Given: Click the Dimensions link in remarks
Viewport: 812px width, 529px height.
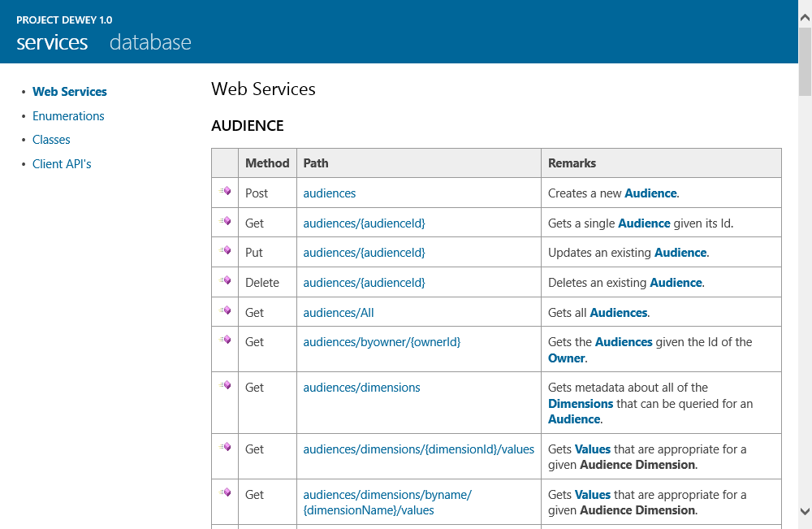Looking at the screenshot, I should click(x=581, y=404).
